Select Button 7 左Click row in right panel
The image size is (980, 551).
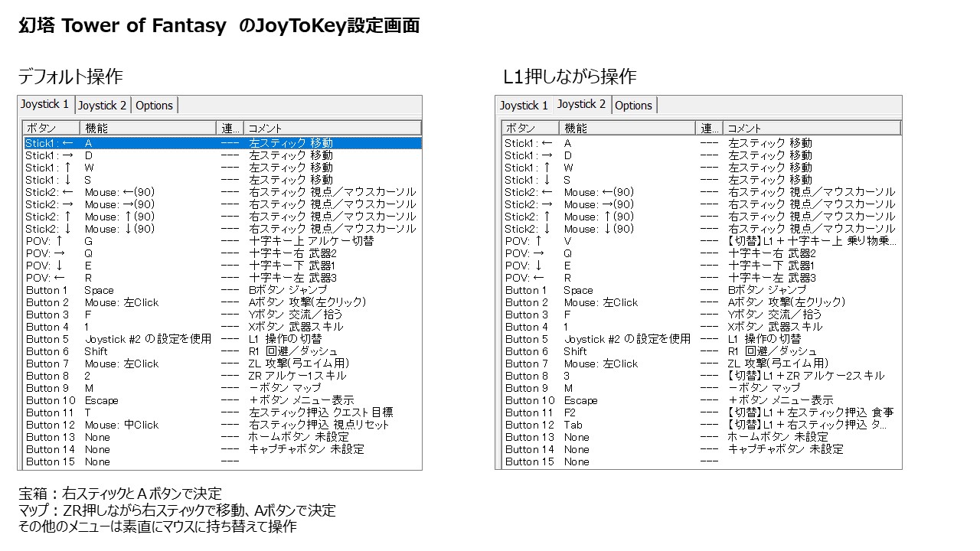pyautogui.click(x=701, y=364)
